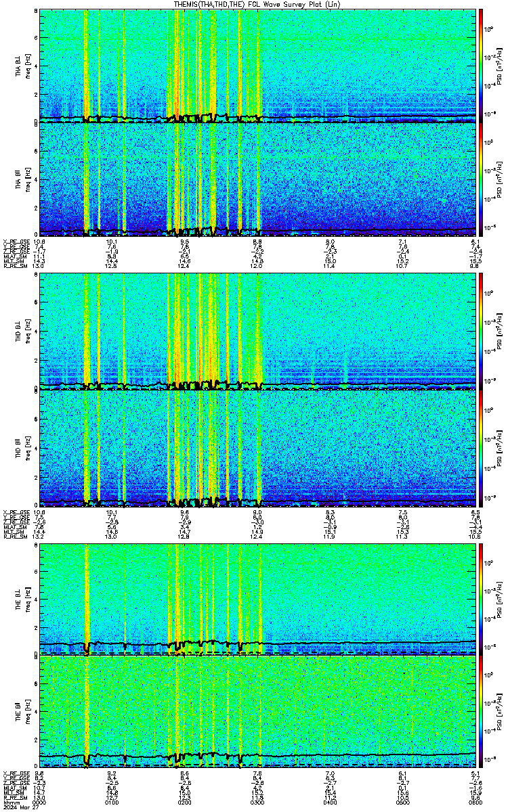The height and width of the screenshot is (812, 508).
Task: Click the 'THA B∥ freq [Hz]' axis label
Action: [x=23, y=180]
